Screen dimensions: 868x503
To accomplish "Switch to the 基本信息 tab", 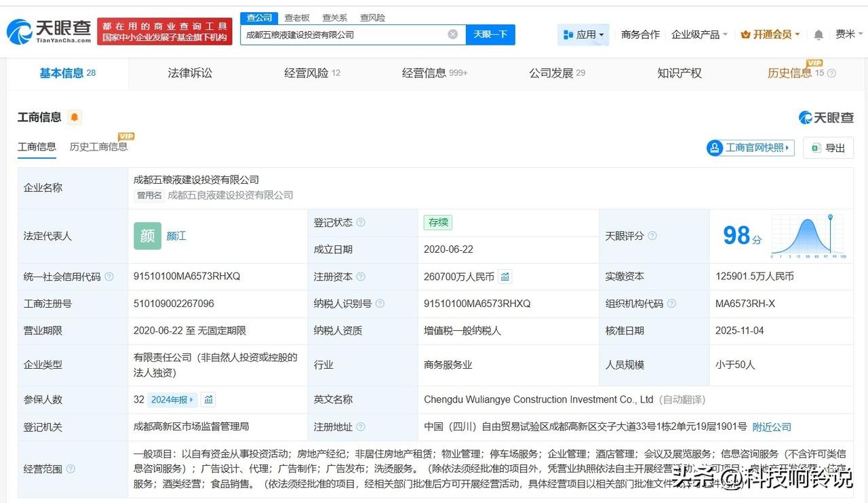I will [68, 73].
